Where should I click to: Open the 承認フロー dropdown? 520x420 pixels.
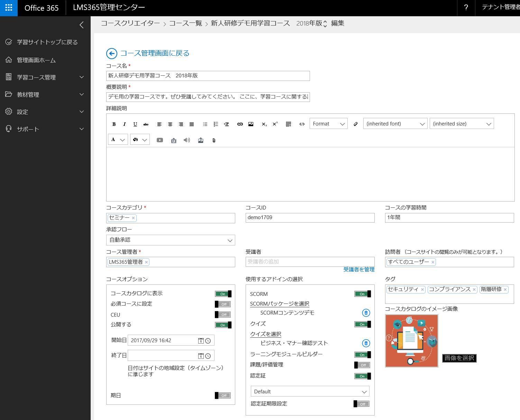point(171,240)
